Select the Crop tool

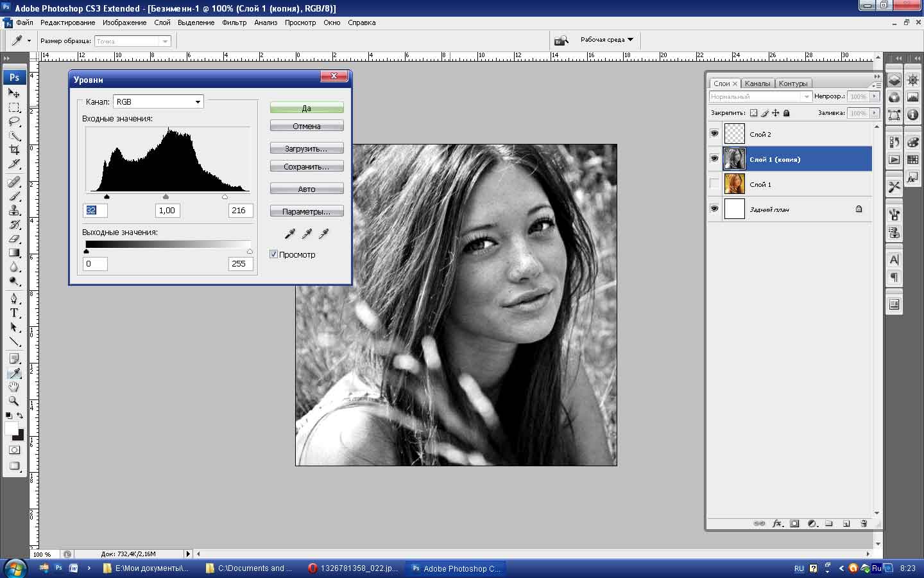(14, 150)
